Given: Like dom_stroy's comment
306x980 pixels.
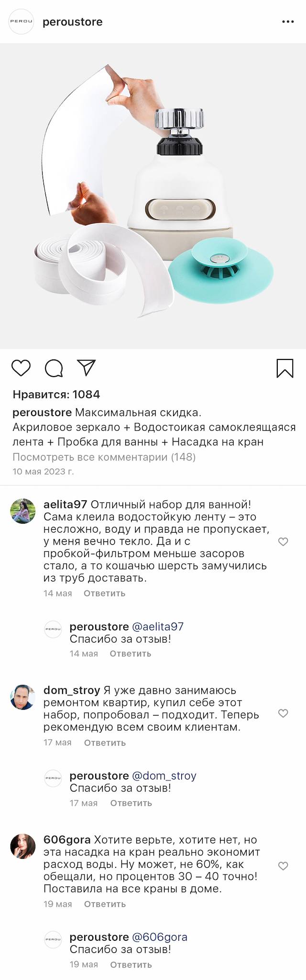Looking at the screenshot, I should pos(283,713).
